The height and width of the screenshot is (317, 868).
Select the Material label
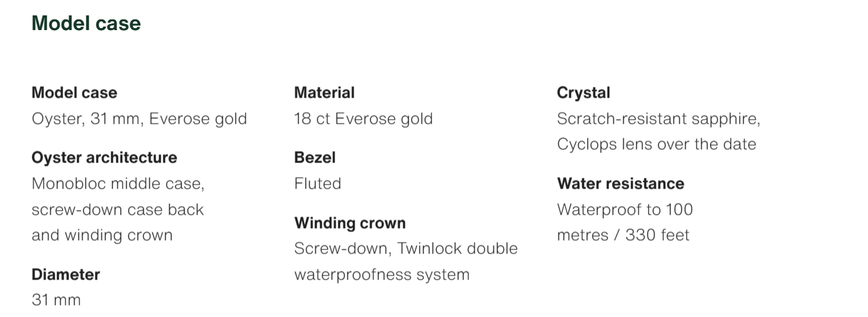(x=324, y=92)
